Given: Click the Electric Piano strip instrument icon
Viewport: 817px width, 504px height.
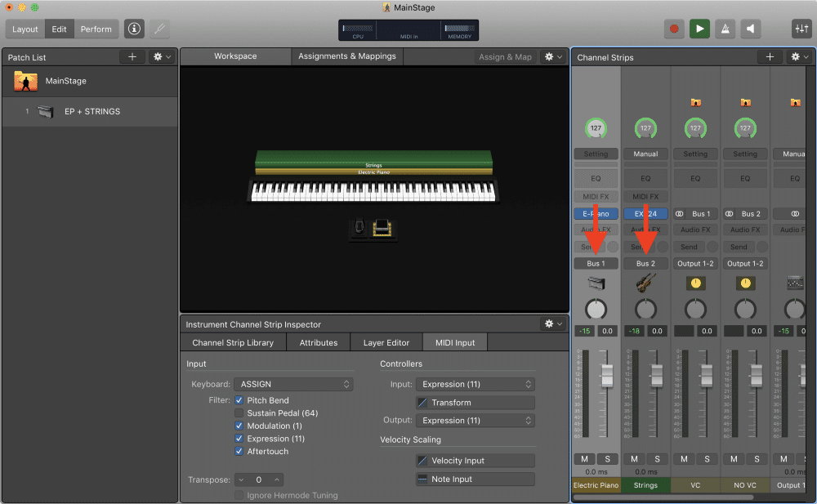Looking at the screenshot, I should click(596, 283).
